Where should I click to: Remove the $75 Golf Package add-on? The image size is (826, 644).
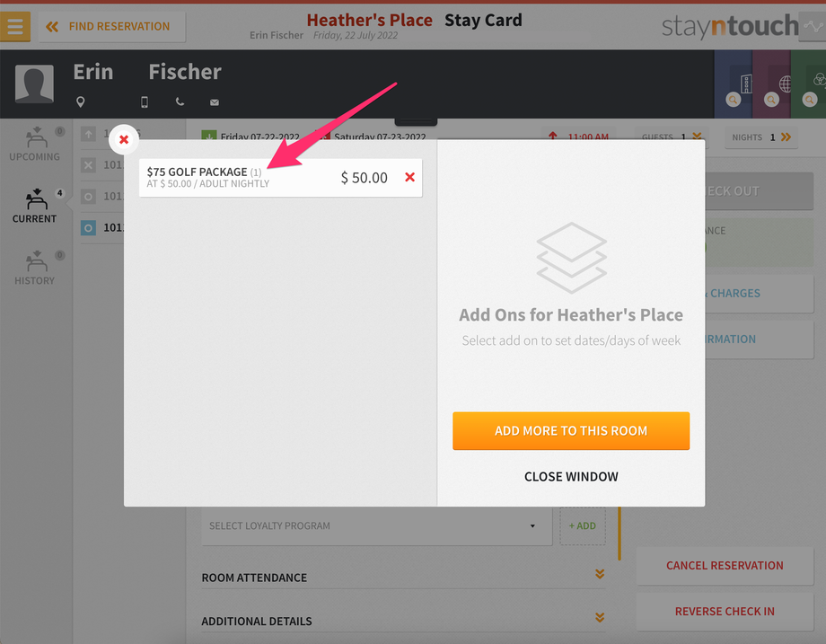point(409,177)
